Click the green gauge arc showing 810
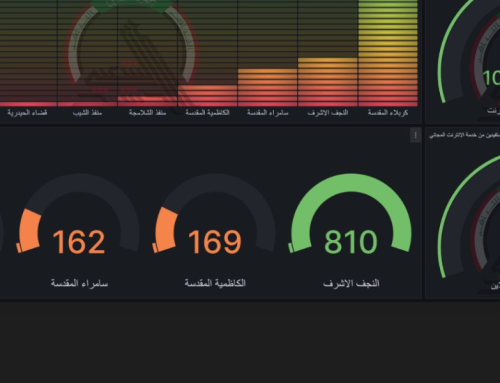Screen dimensions: 500x383 [x=351, y=183]
